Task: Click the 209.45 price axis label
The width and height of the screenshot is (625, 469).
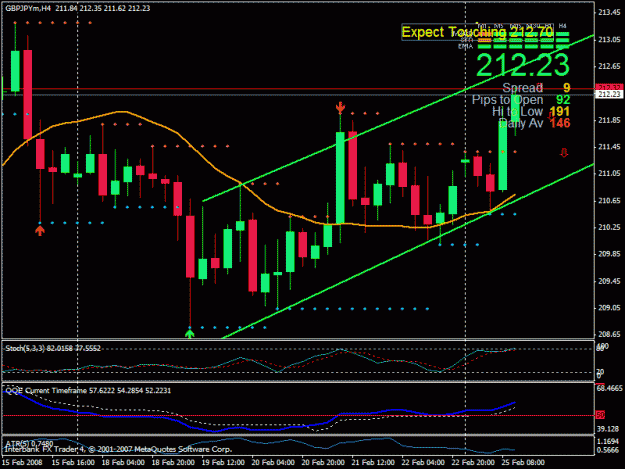Action: (609, 281)
